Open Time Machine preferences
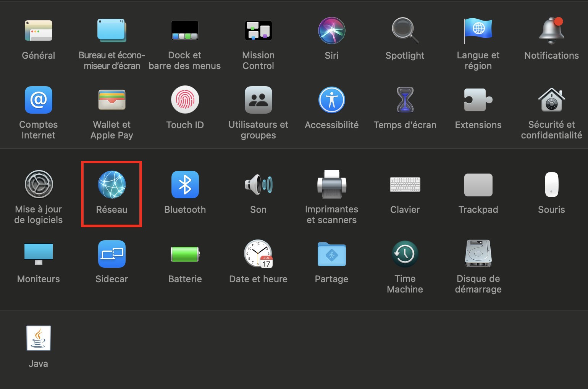The image size is (588, 389). (x=405, y=254)
